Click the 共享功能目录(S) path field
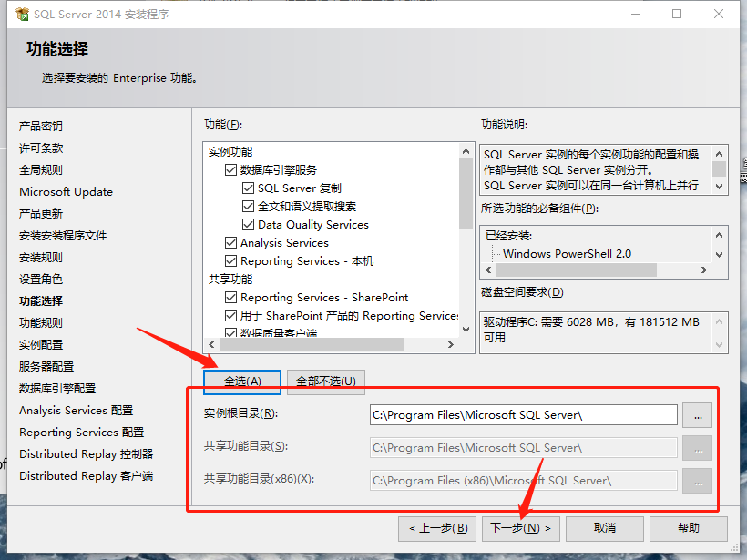 coord(524,448)
